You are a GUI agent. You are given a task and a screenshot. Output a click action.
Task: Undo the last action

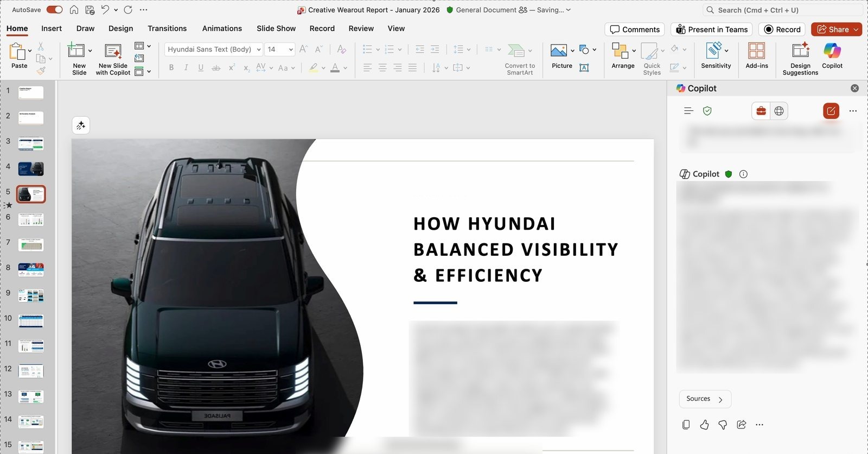point(105,10)
